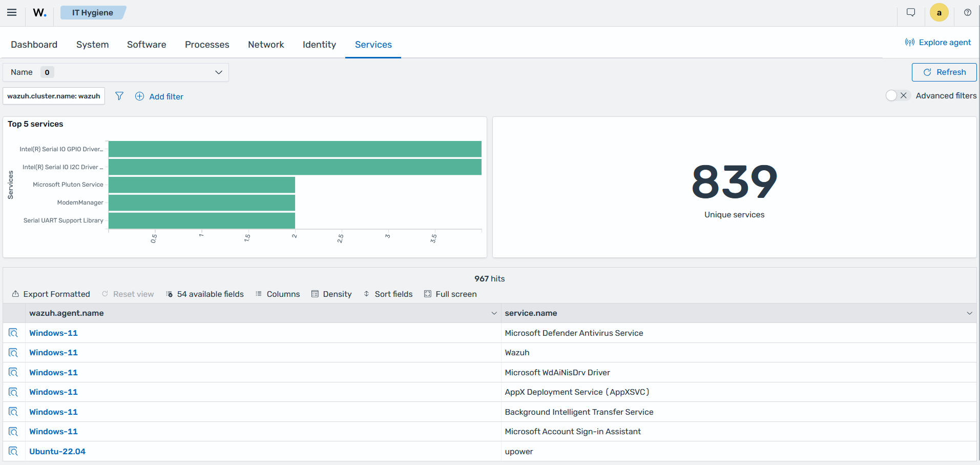
Task: Open the 54 available fields selector
Action: pyautogui.click(x=205, y=294)
